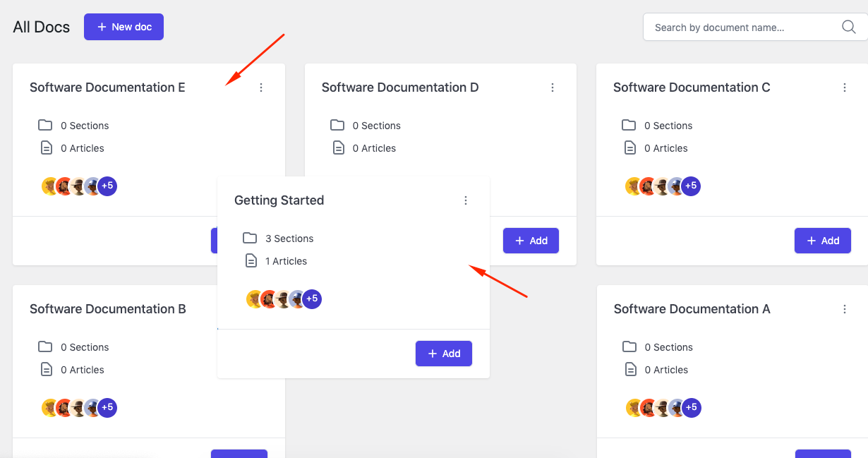
Task: Click '0 Sections' in Software Documentation E
Action: pyautogui.click(x=85, y=126)
